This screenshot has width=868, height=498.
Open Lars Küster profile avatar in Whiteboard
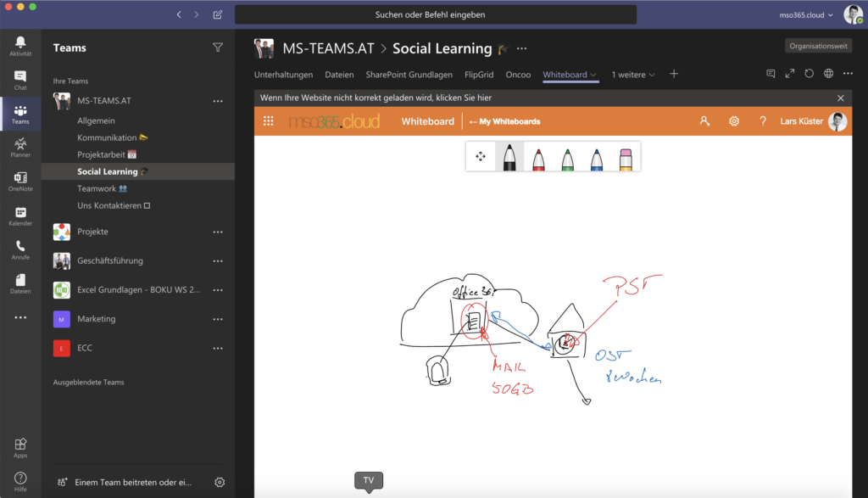(x=837, y=120)
